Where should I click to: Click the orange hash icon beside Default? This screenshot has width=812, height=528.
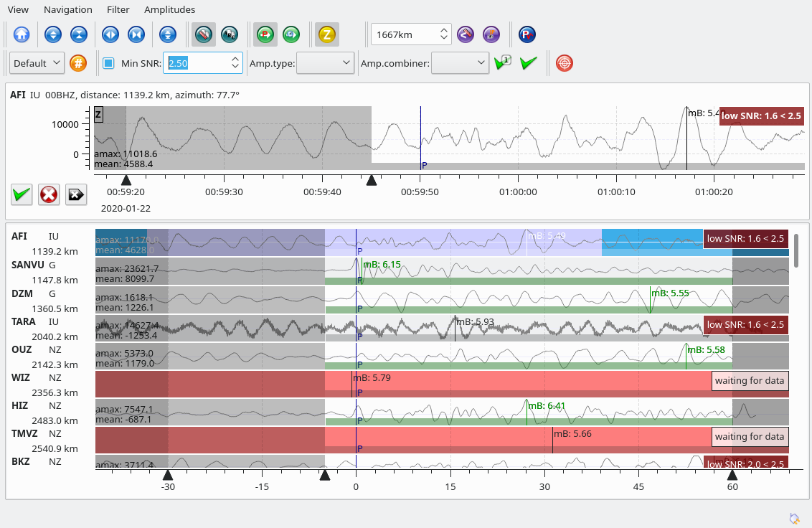pyautogui.click(x=78, y=63)
